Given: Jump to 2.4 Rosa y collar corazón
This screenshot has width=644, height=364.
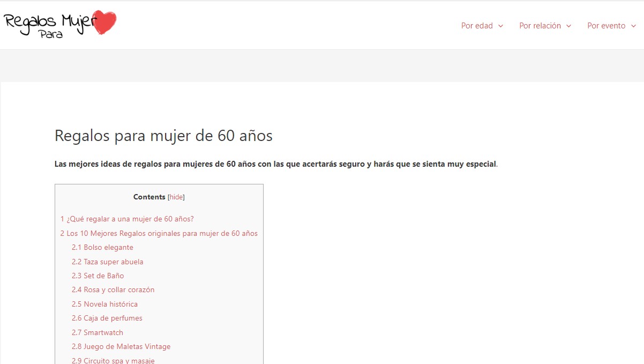Looking at the screenshot, I should tap(113, 290).
